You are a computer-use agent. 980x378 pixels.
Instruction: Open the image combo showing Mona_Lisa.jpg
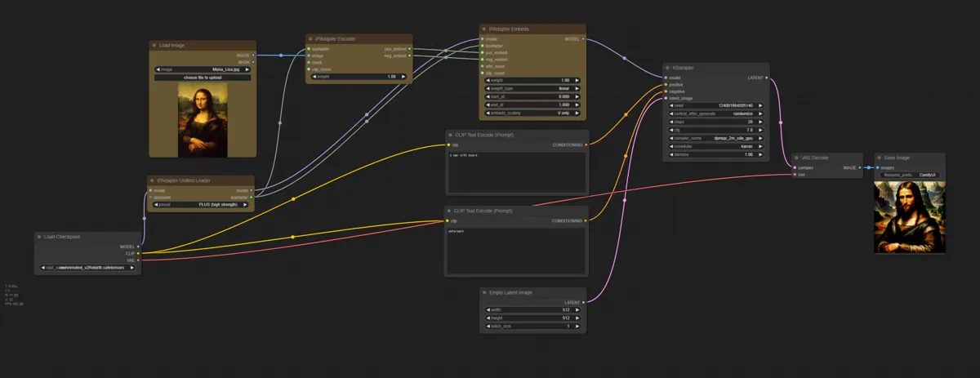coord(203,69)
